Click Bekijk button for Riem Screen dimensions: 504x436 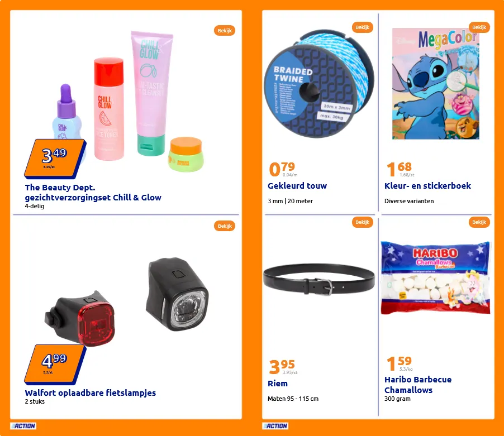point(362,222)
